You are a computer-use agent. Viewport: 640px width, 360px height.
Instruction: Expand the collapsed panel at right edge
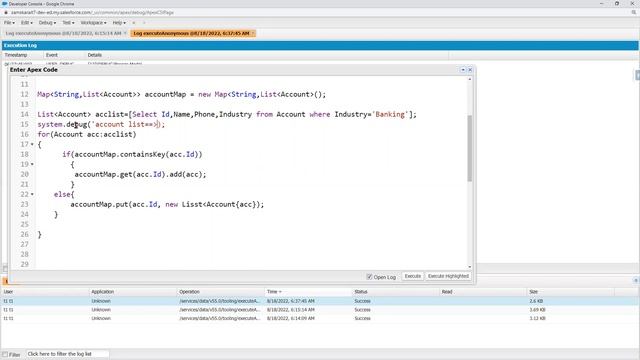click(x=637, y=75)
